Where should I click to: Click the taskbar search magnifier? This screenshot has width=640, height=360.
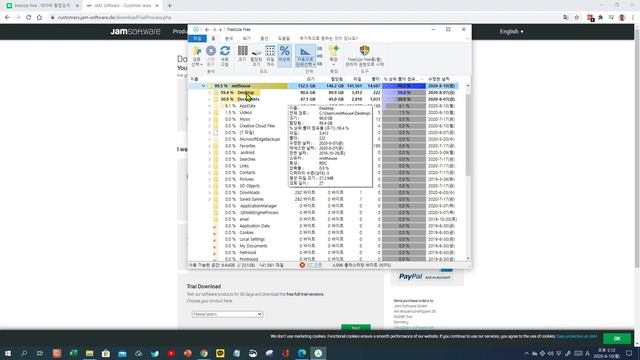(x=24, y=353)
